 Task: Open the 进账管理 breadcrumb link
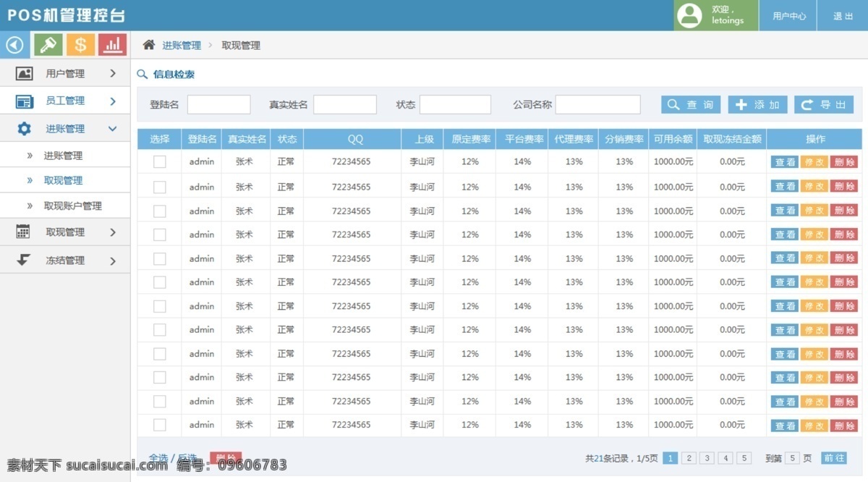pyautogui.click(x=182, y=45)
